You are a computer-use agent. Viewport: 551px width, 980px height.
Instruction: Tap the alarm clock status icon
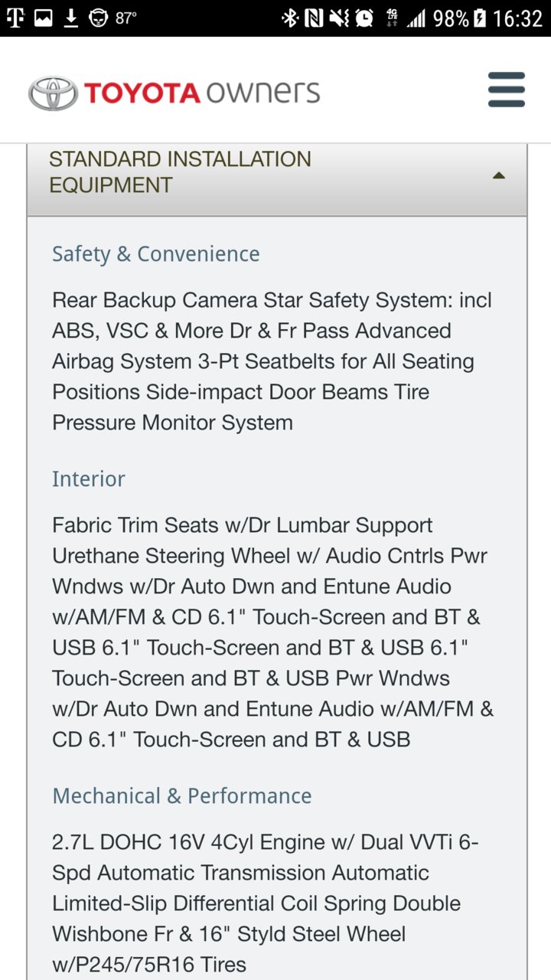click(x=365, y=18)
